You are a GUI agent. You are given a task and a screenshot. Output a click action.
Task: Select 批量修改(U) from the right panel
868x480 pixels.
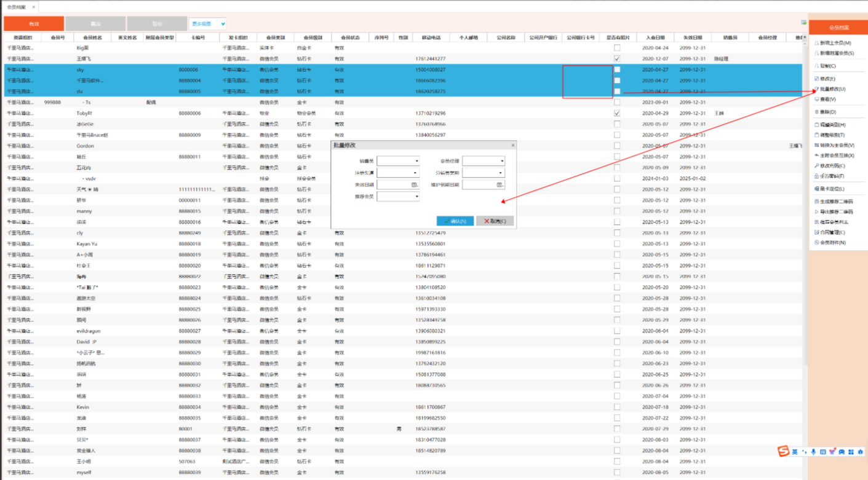[833, 89]
